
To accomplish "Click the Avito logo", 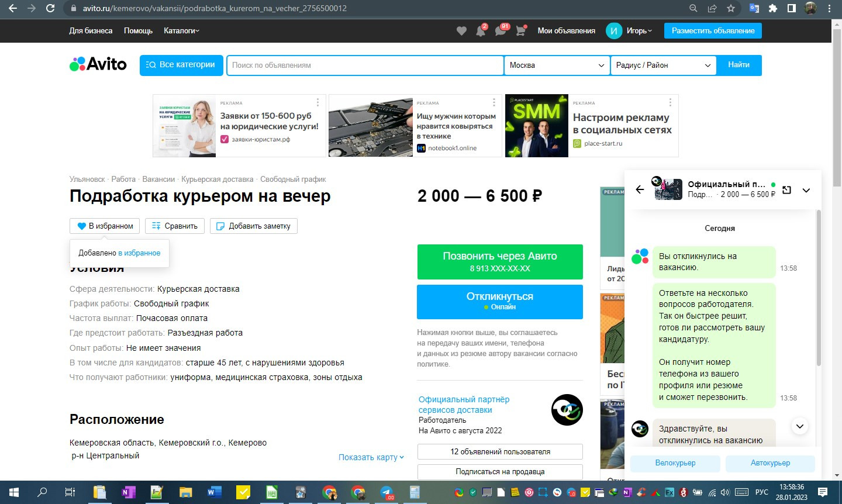I will (x=98, y=64).
